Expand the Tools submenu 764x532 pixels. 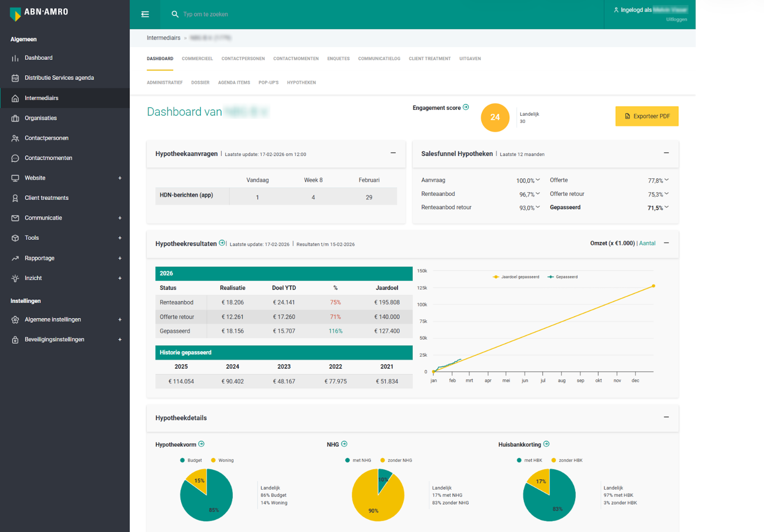pos(120,238)
